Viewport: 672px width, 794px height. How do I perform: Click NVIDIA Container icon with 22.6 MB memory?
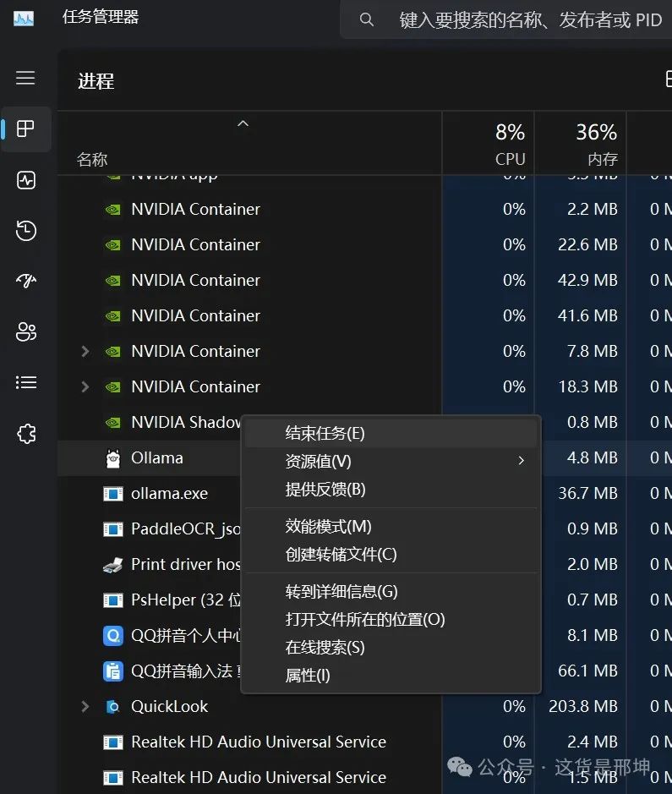(112, 245)
